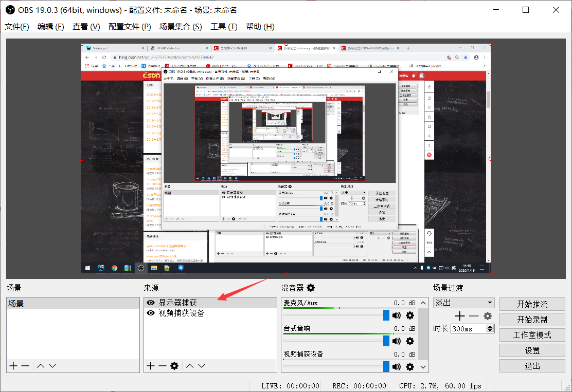Hide the 显示器捕获 source with its eye toggle
The width and height of the screenshot is (572, 392).
(151, 302)
